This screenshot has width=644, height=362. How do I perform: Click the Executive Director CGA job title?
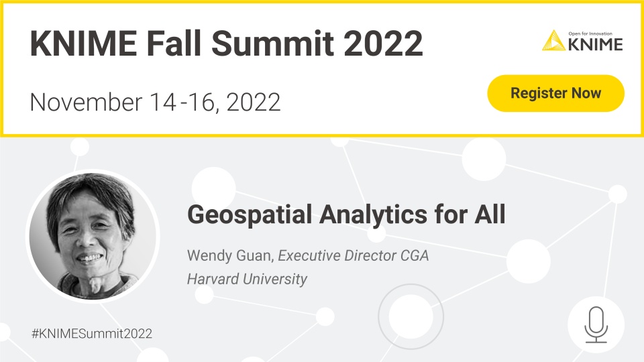354,255
